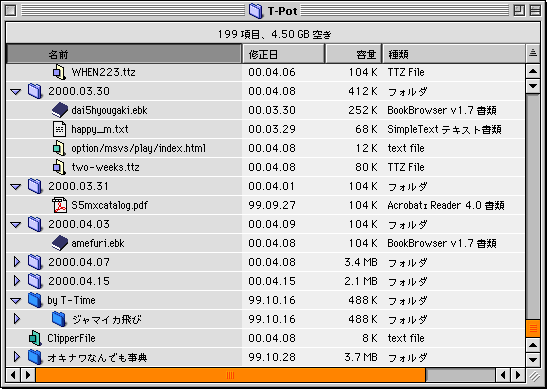
Task: Sort by 修正日 column header
Action: (283, 54)
